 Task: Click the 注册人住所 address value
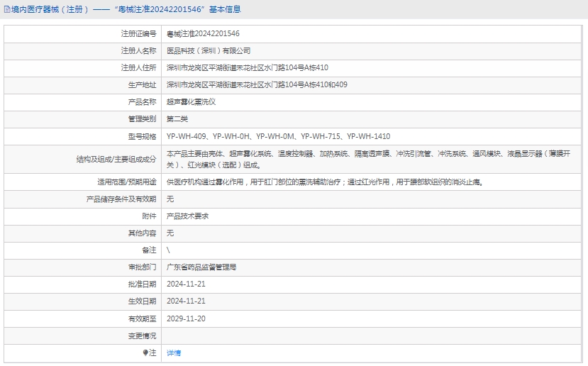[x=247, y=67]
